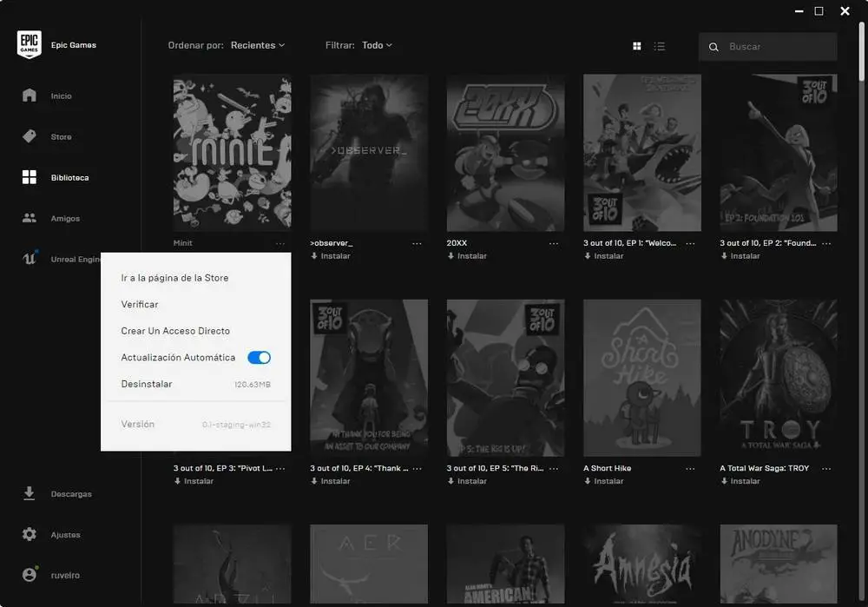Open options for 3 out of 10 EP 3

[x=280, y=469]
